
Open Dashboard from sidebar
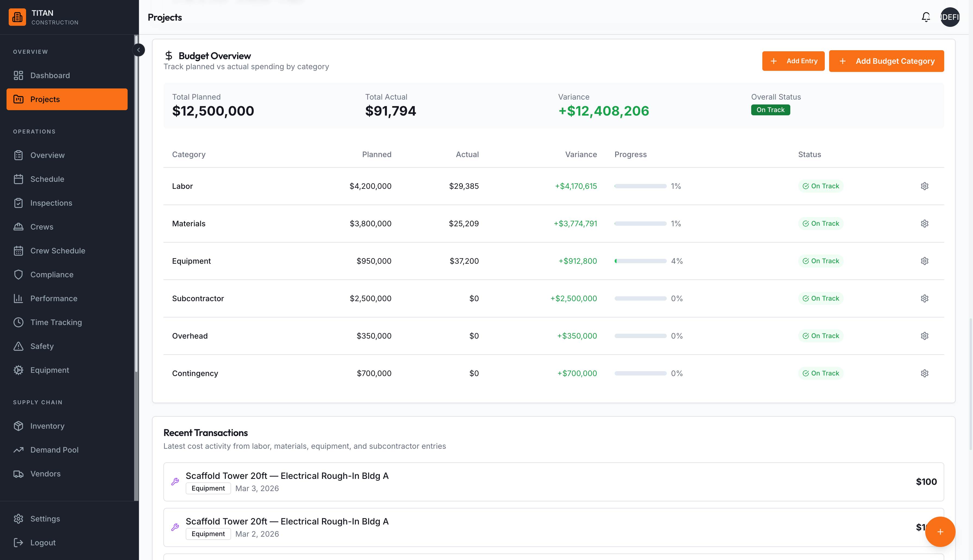[x=67, y=75]
